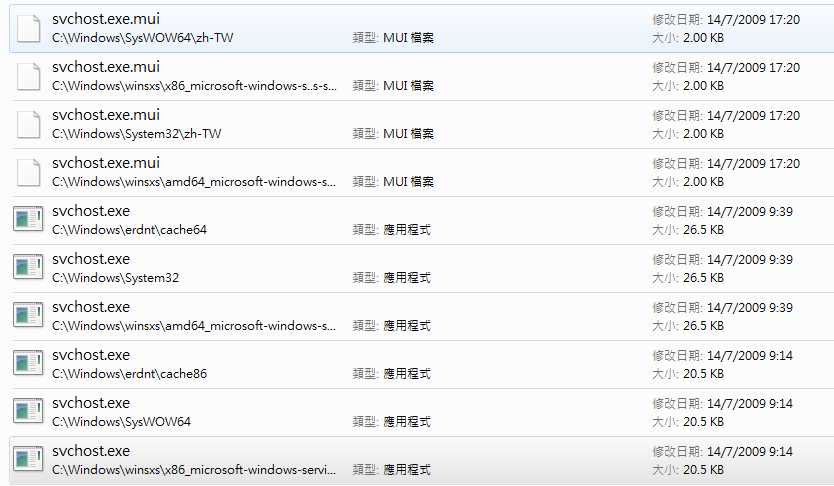Select application icon for erdnt\cache64 svchost.exe
This screenshot has width=834, height=486.
(28, 219)
